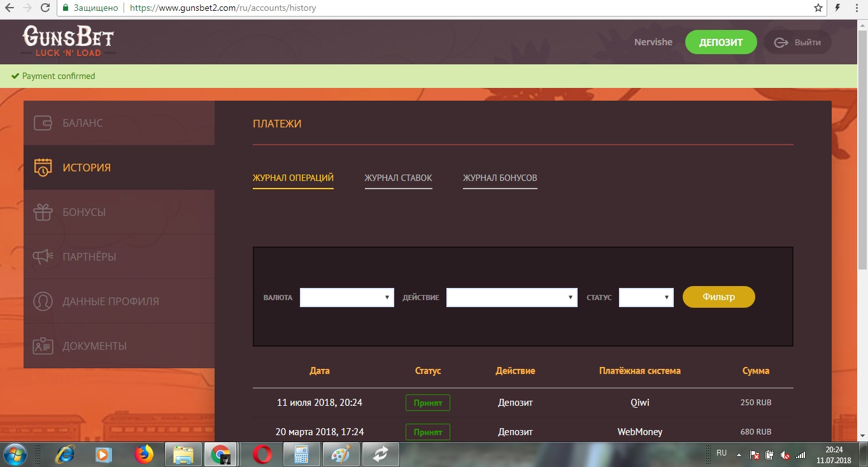Click the 250 RUB amount
Viewport: 868px width, 467px height.
[756, 403]
